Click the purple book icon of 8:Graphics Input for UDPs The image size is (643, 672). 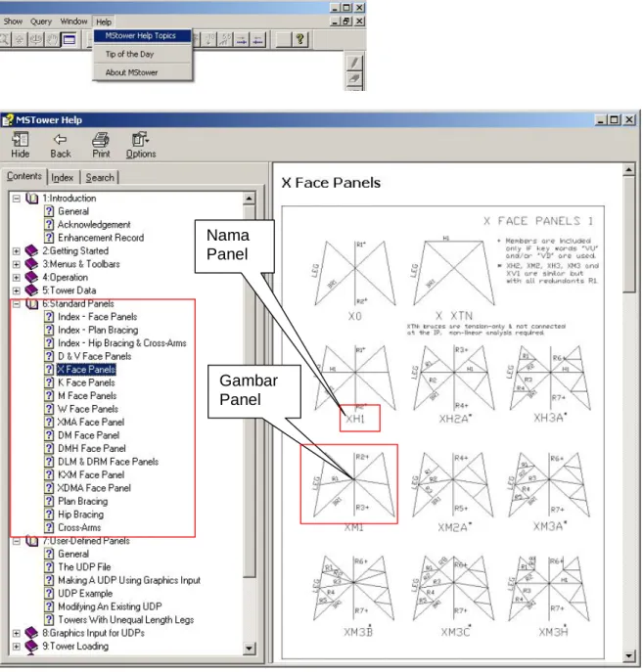pos(31,633)
